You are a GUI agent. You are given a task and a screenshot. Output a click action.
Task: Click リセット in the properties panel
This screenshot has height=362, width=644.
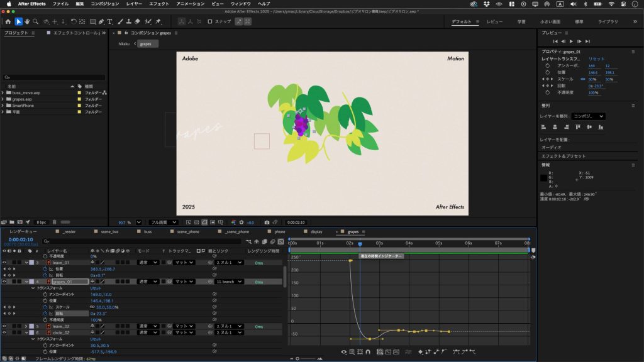coord(596,58)
